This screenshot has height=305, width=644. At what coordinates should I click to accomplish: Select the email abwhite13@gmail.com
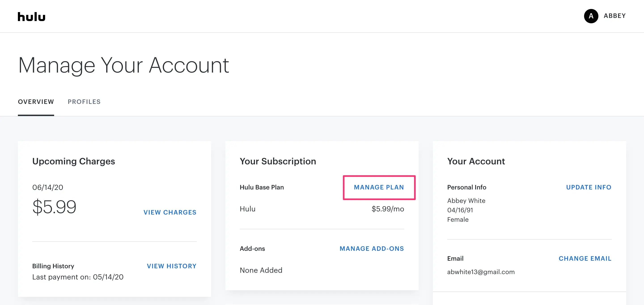pyautogui.click(x=481, y=272)
